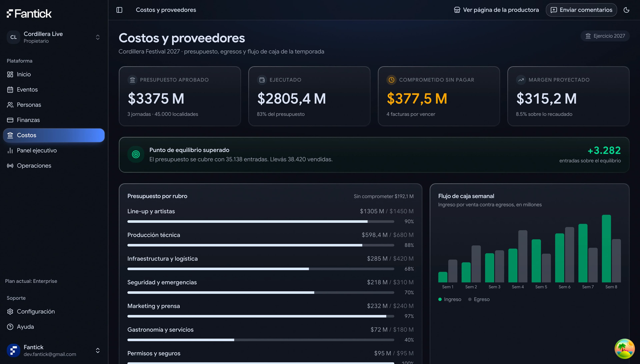
Task: Click the Ayuda question mark icon
Action: tap(10, 327)
